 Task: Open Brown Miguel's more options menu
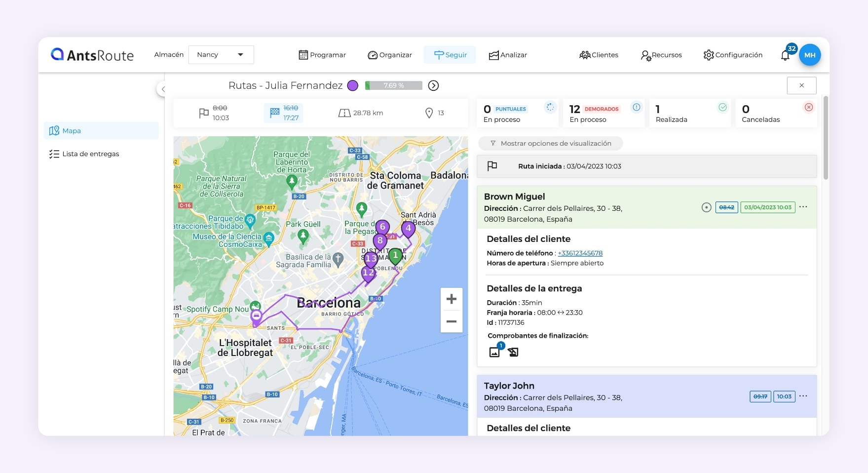pos(803,207)
